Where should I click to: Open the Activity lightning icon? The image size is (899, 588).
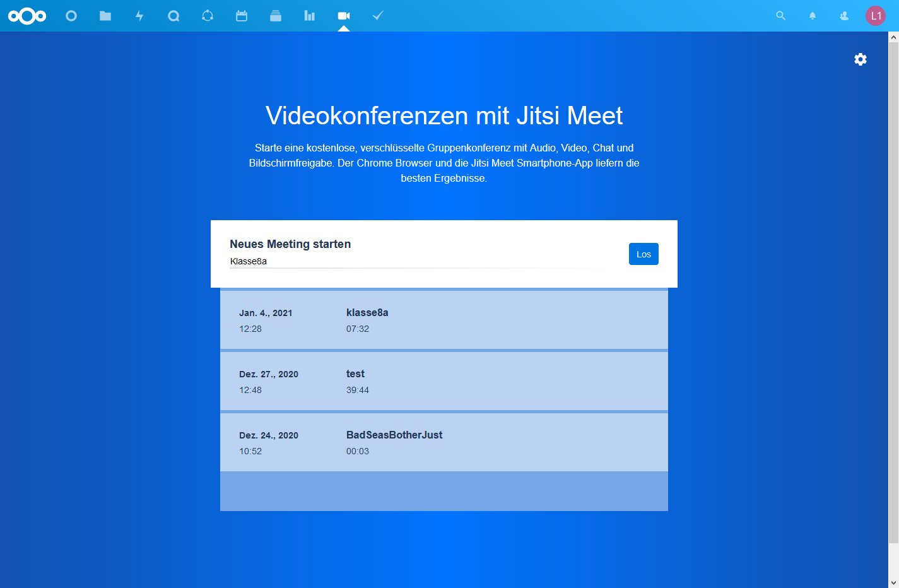click(x=139, y=16)
